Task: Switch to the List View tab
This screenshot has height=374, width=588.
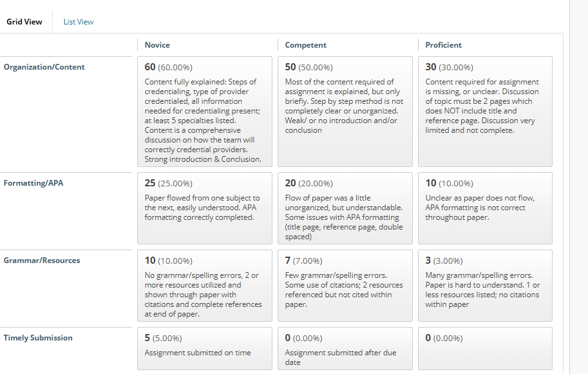Action: (79, 22)
